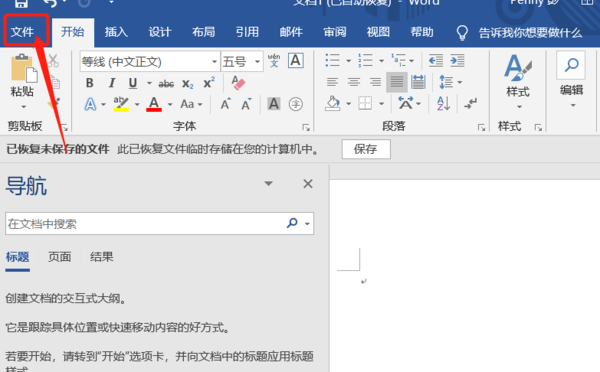Expand the navigation pane options arrow
This screenshot has width=600, height=372.
point(269,184)
